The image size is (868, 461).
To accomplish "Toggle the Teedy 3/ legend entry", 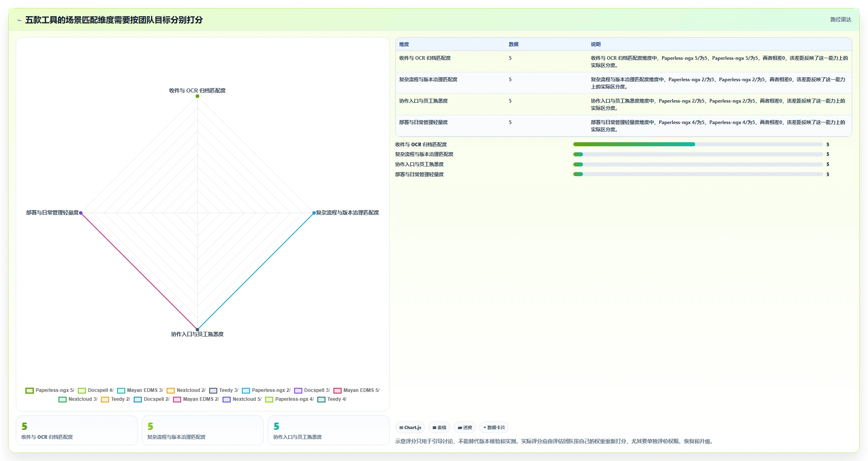I will pos(224,390).
